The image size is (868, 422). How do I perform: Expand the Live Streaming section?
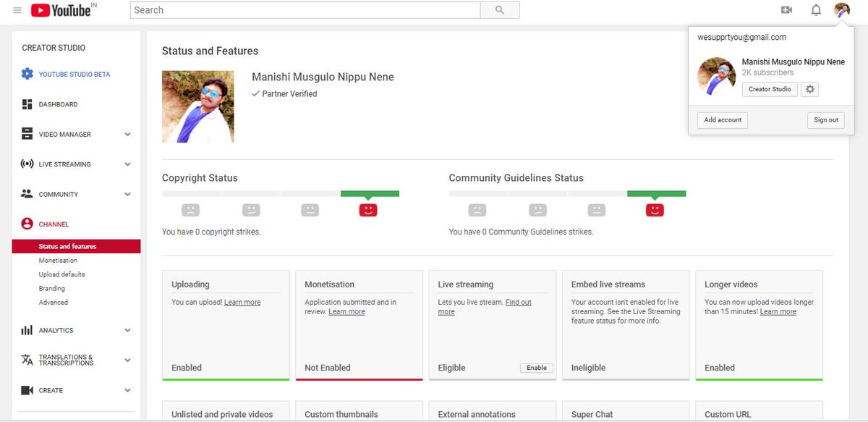click(x=127, y=164)
